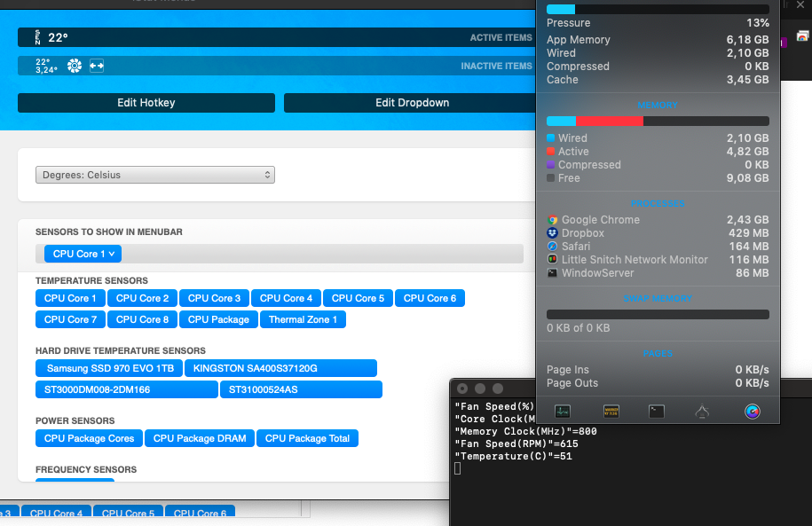This screenshot has height=526, width=812.
Task: Open iStat Menus gauge icon in dropdown footer
Action: click(x=753, y=412)
